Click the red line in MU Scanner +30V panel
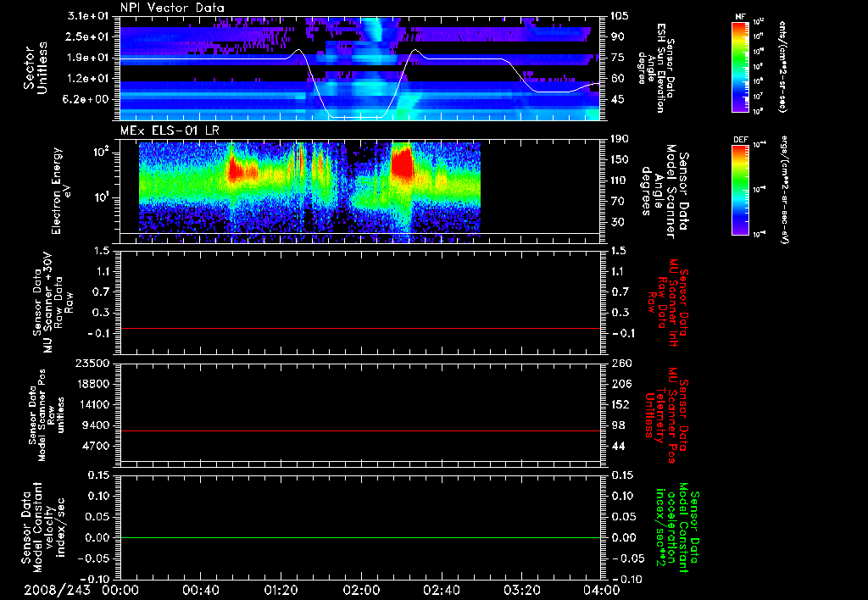This screenshot has height=600, width=868. point(360,328)
